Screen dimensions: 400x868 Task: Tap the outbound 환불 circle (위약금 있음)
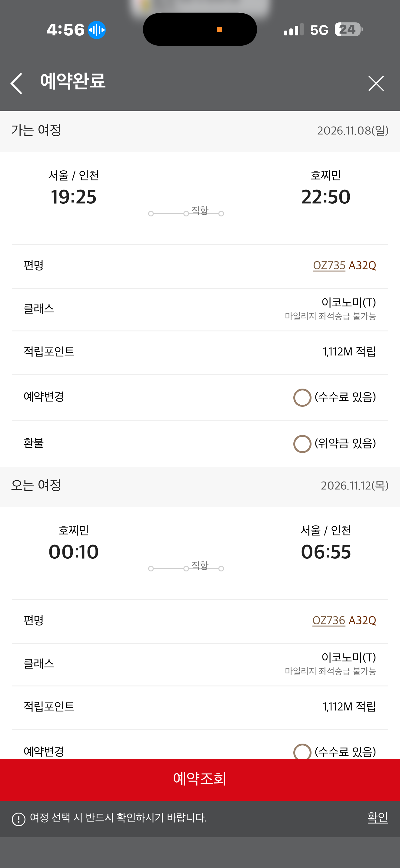(302, 444)
